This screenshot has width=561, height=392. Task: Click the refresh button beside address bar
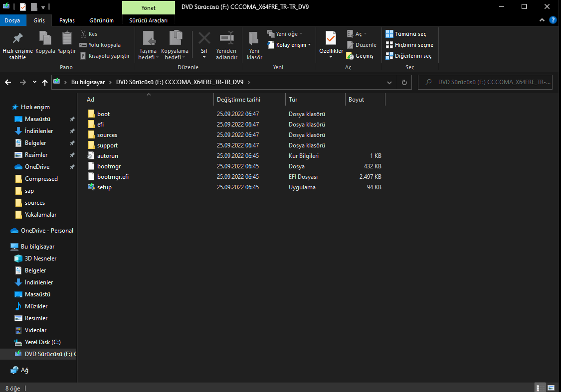click(404, 83)
